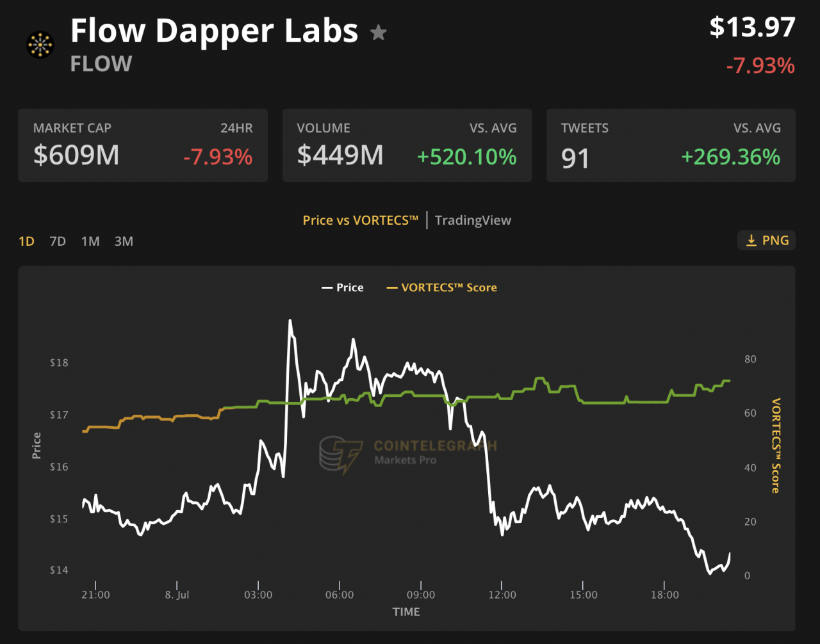The height and width of the screenshot is (644, 820).
Task: Click the Market Cap $609M card
Action: click(143, 145)
